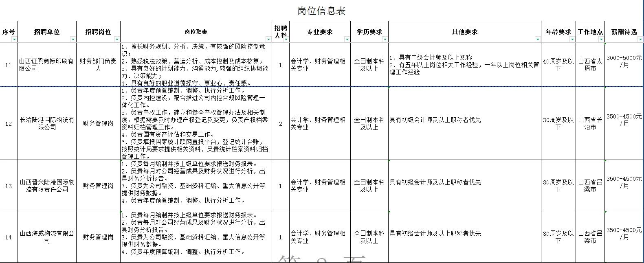Select the 序号 header cell
This screenshot has height=263, width=644.
click(x=9, y=32)
